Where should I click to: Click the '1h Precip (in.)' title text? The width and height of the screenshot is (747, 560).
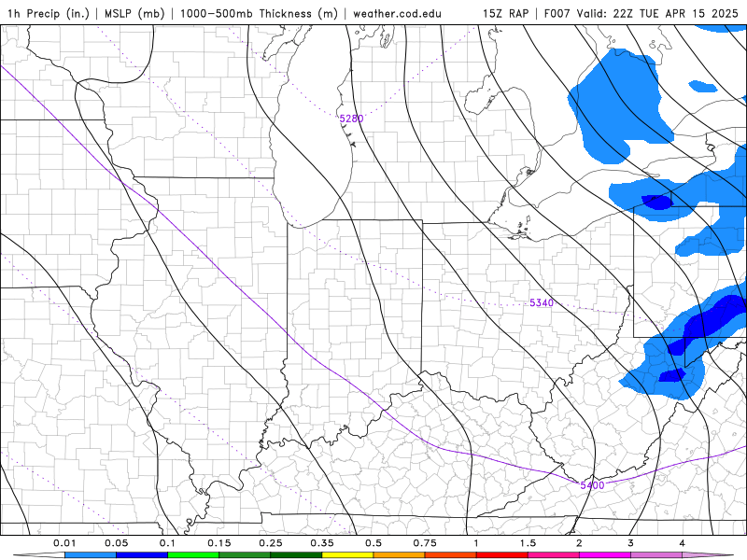click(49, 13)
